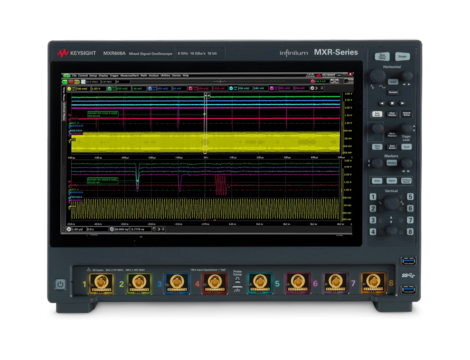This screenshot has height=360, width=470.
Task: Click the red trigger indicator icon at top right
Action: tap(313, 81)
